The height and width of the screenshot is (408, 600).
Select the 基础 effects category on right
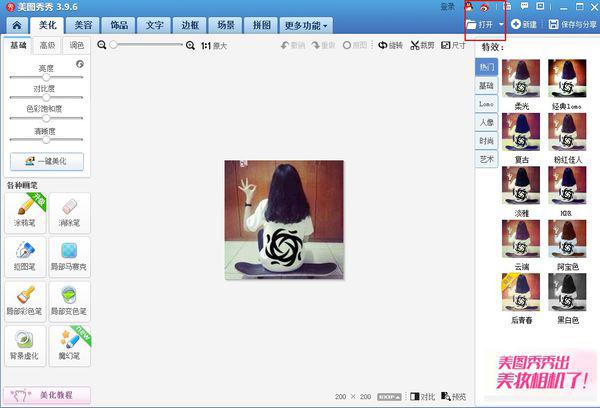click(x=487, y=86)
